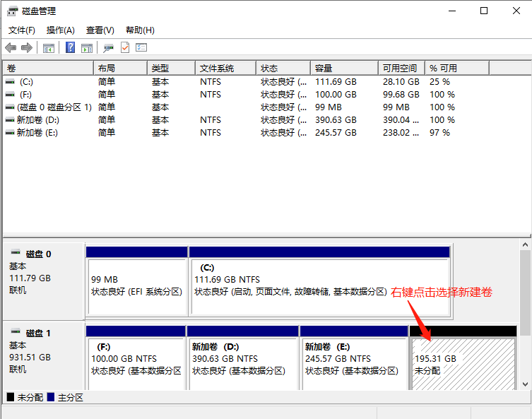This screenshot has height=419, width=532.
Task: Click the 28.10 GB free space cell
Action: point(401,82)
